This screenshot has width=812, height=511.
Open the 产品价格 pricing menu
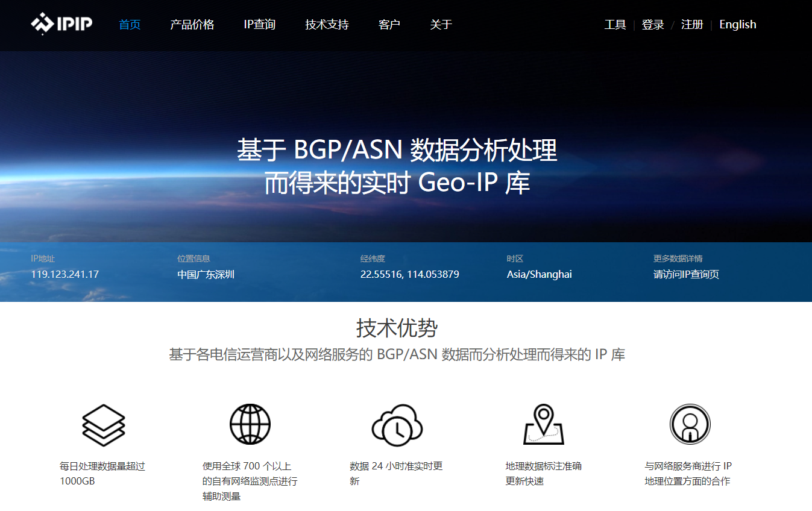pyautogui.click(x=192, y=25)
